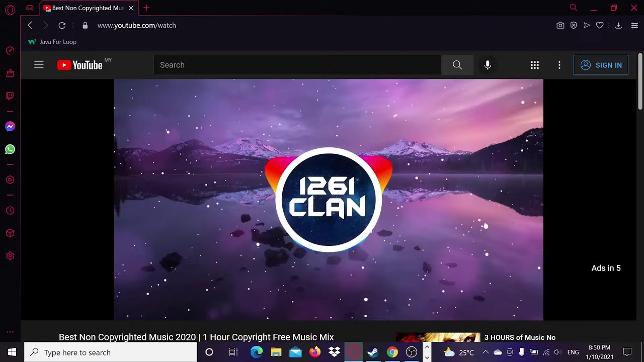
Task: Click Type here to search box
Action: click(x=111, y=352)
